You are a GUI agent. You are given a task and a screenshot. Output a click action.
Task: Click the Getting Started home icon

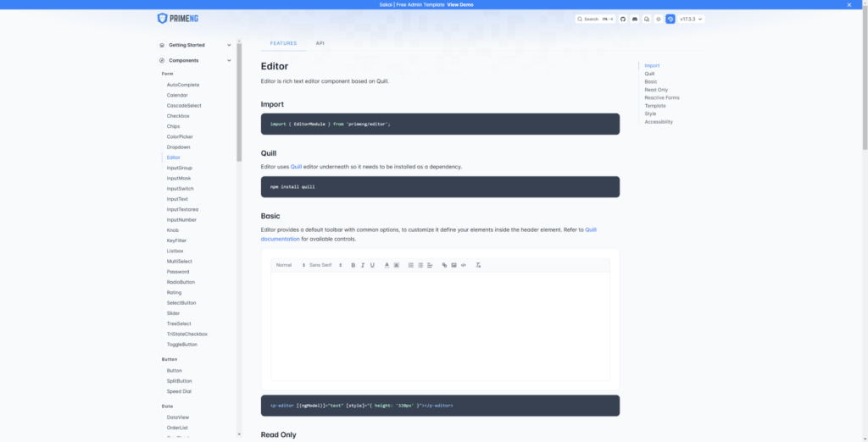pyautogui.click(x=162, y=46)
